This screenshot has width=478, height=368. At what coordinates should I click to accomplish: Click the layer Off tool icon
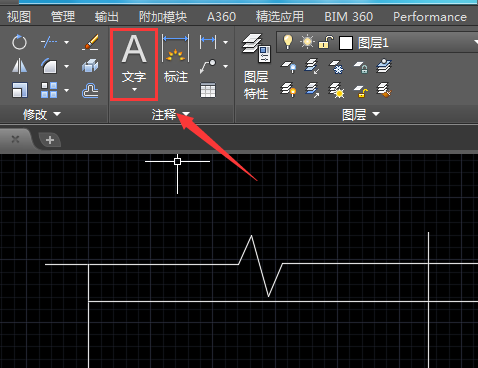(288, 66)
